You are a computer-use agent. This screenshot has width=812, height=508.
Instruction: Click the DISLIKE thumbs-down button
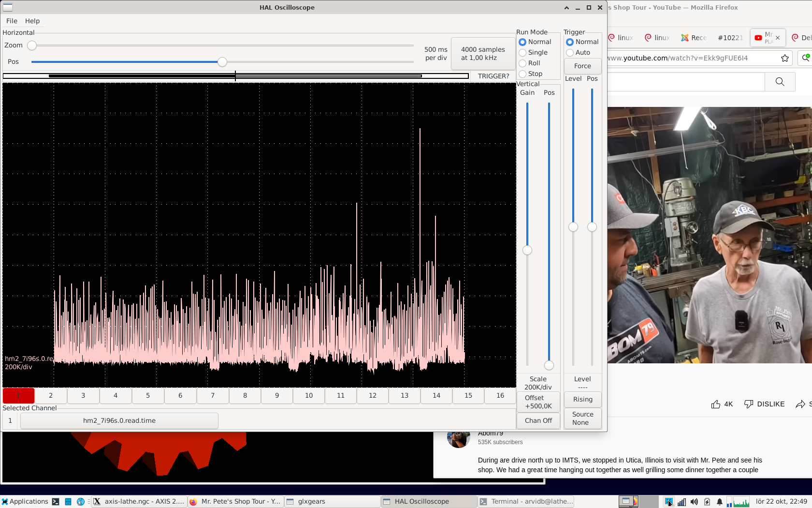point(764,404)
